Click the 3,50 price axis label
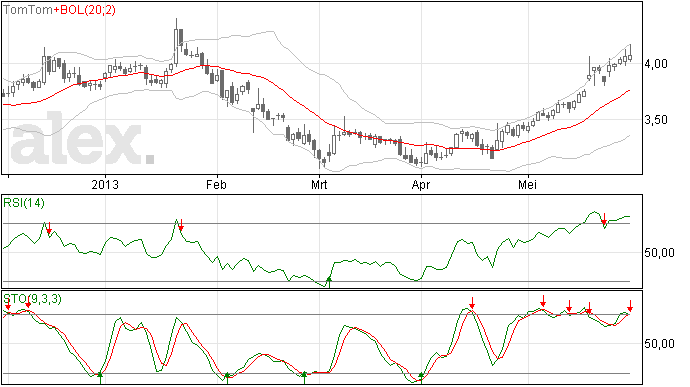The image size is (690, 387). click(656, 120)
